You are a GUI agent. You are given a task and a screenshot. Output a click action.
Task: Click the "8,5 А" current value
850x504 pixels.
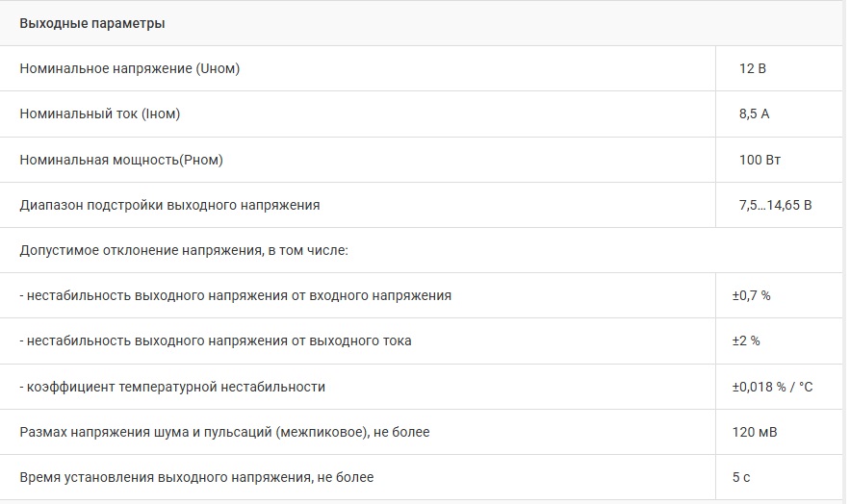754,113
